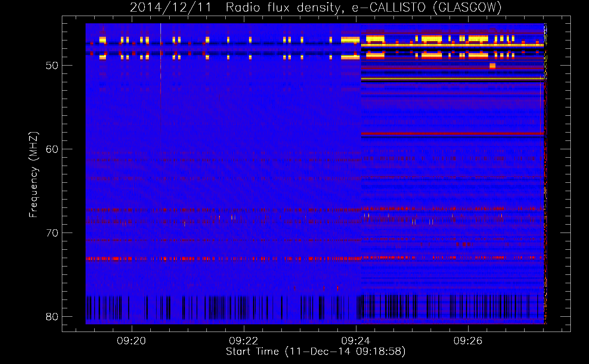Image resolution: width=589 pixels, height=364 pixels.
Task: Click the orange burst square near 50 MHz
Action: click(493, 66)
